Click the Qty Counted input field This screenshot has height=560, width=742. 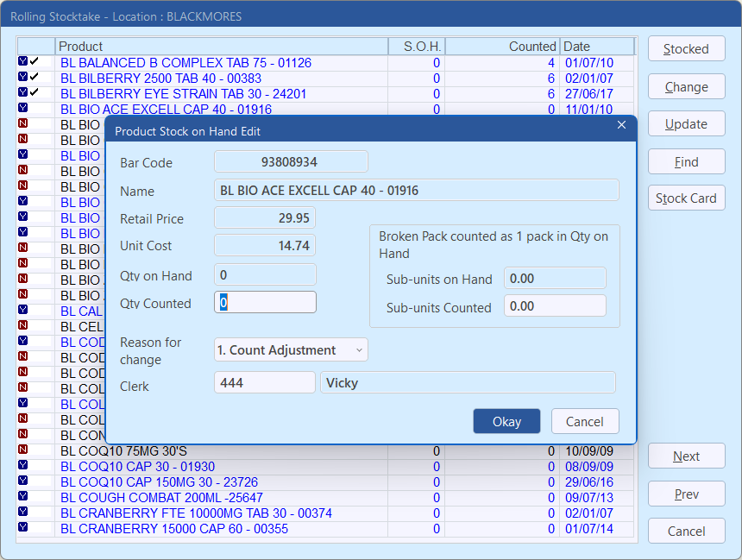tap(266, 303)
